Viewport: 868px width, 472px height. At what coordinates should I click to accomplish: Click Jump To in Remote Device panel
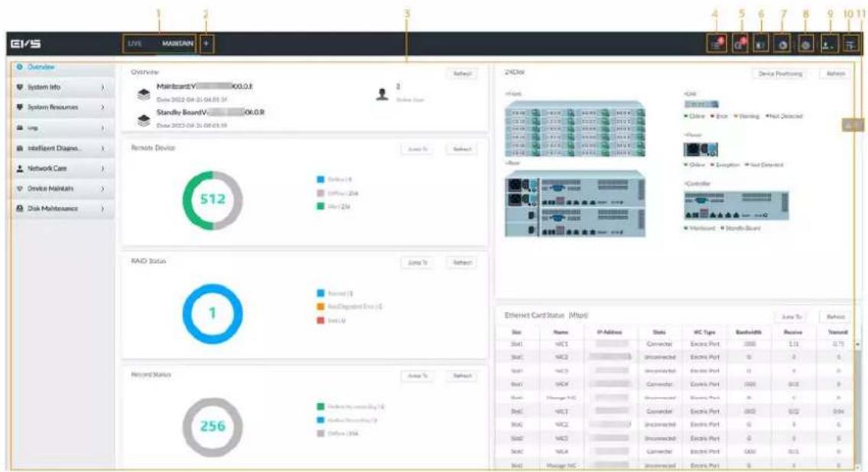click(x=418, y=149)
